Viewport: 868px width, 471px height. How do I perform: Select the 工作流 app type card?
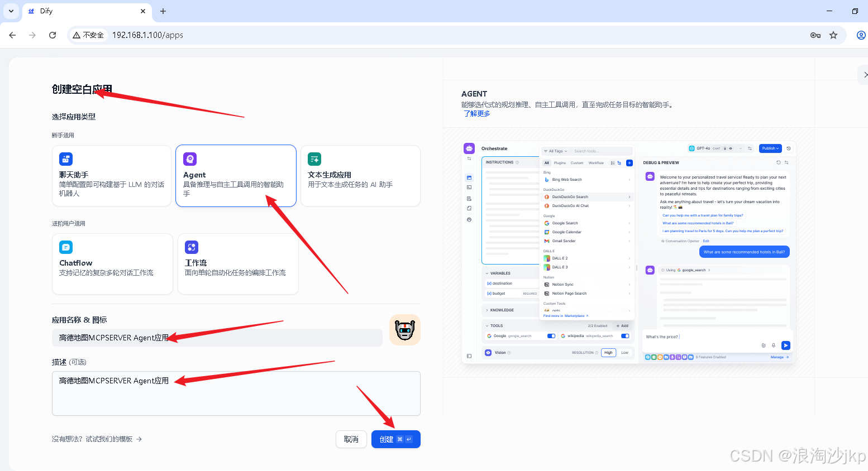(238, 264)
